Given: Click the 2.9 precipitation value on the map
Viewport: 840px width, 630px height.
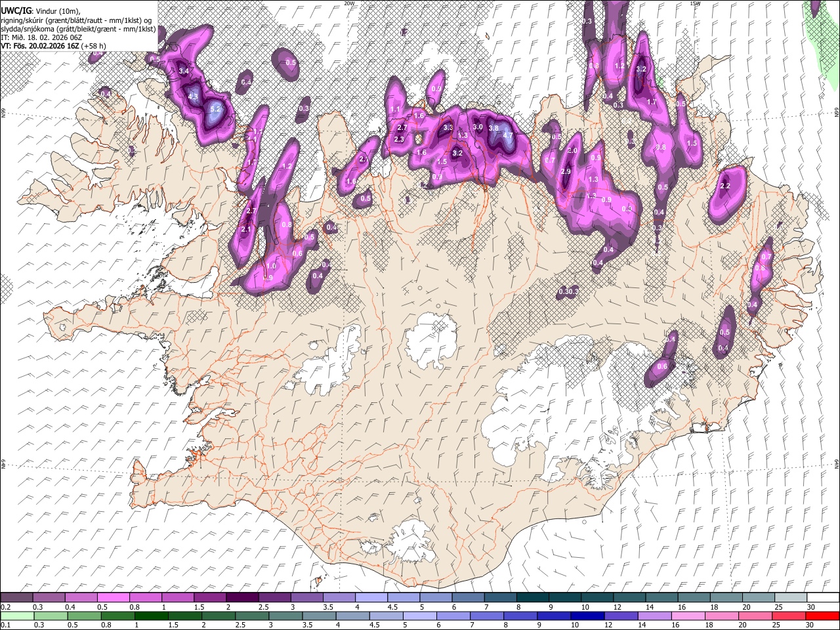Looking at the screenshot, I should pyautogui.click(x=566, y=171).
